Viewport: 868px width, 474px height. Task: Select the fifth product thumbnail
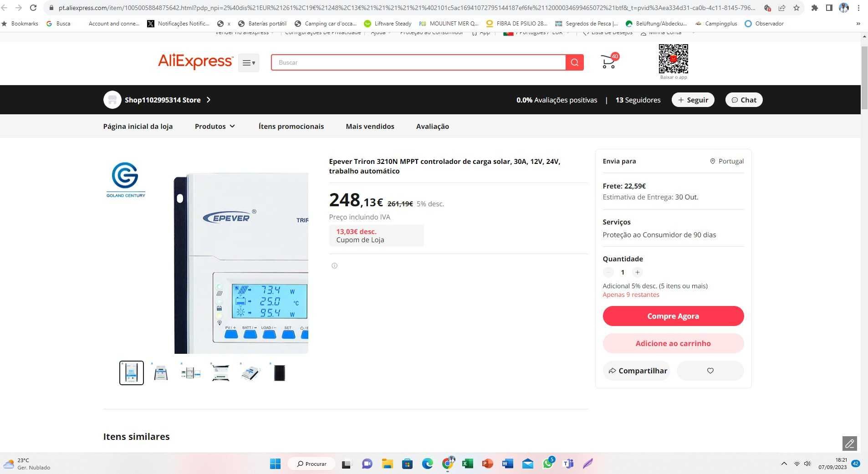coord(250,373)
